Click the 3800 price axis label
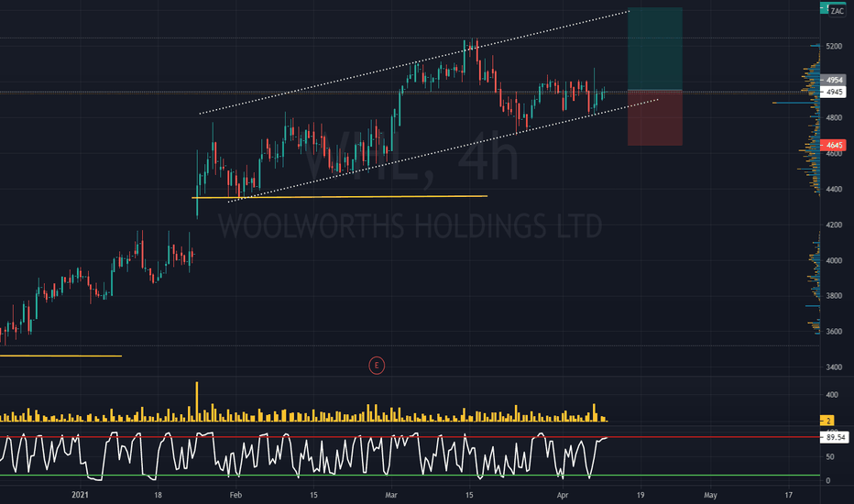The width and height of the screenshot is (854, 504). click(x=834, y=296)
